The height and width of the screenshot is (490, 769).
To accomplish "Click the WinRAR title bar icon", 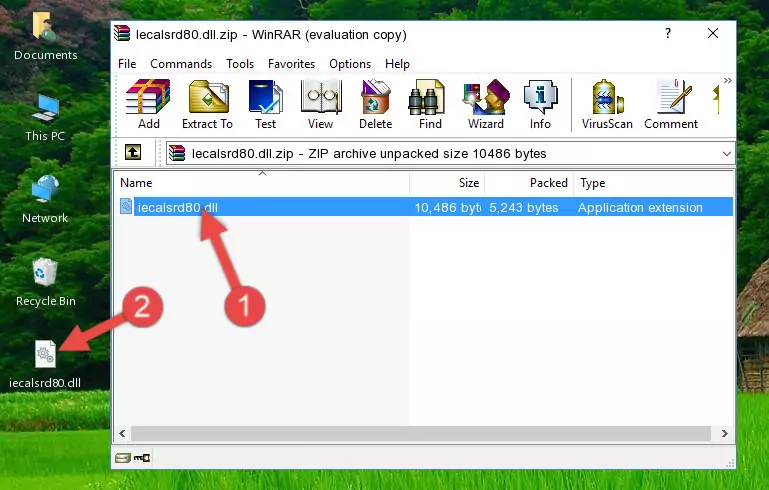I will 122,33.
